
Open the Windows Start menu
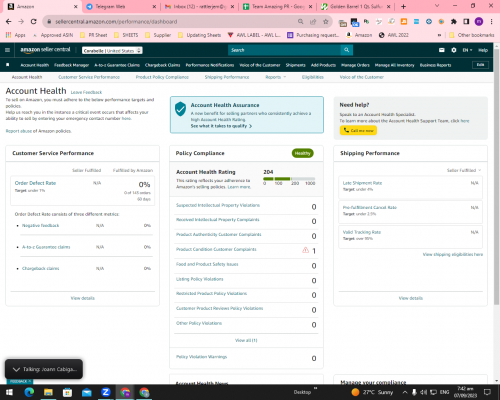coord(9,392)
